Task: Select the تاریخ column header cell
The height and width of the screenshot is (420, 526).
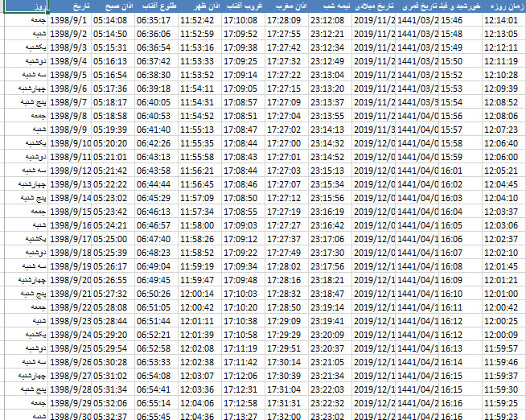Action: (70, 6)
